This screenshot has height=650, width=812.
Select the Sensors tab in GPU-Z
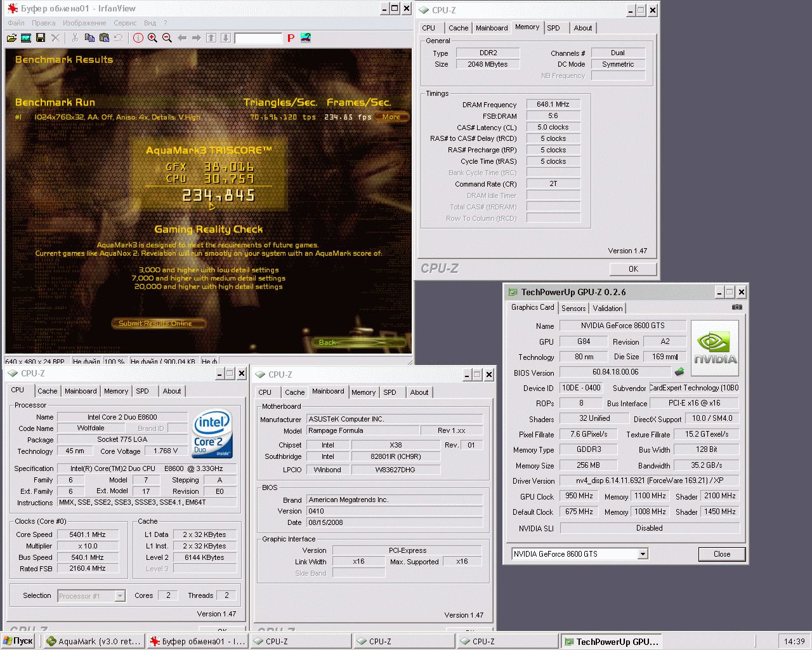[x=573, y=308]
